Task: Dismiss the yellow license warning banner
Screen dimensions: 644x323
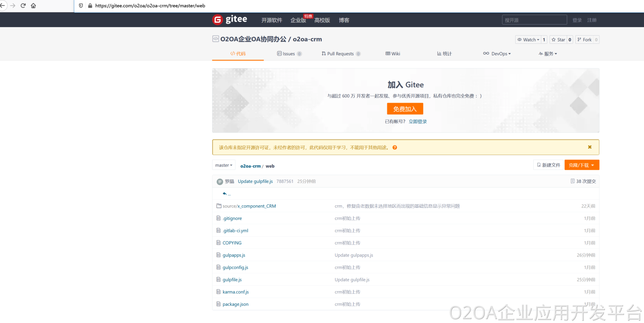Action: tap(589, 147)
